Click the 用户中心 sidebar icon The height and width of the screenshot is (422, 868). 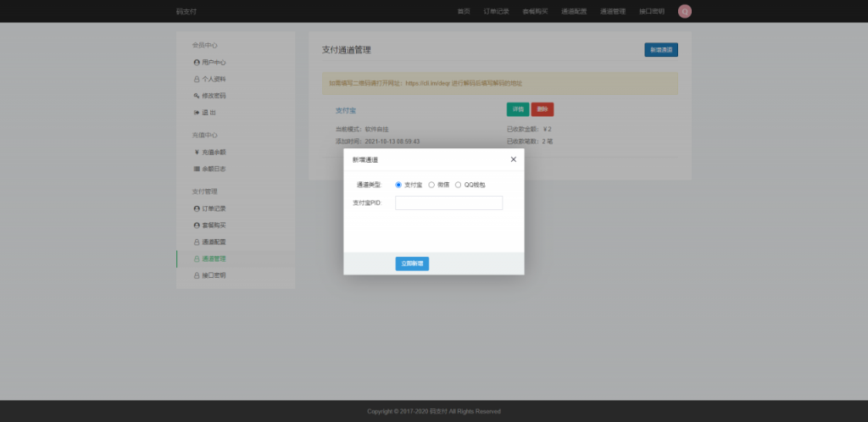[197, 63]
